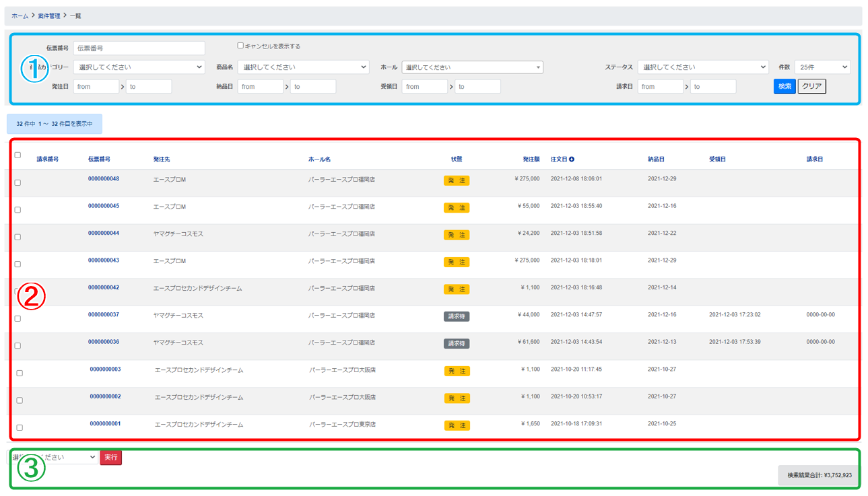Click the 納品日 from date field

(260, 87)
